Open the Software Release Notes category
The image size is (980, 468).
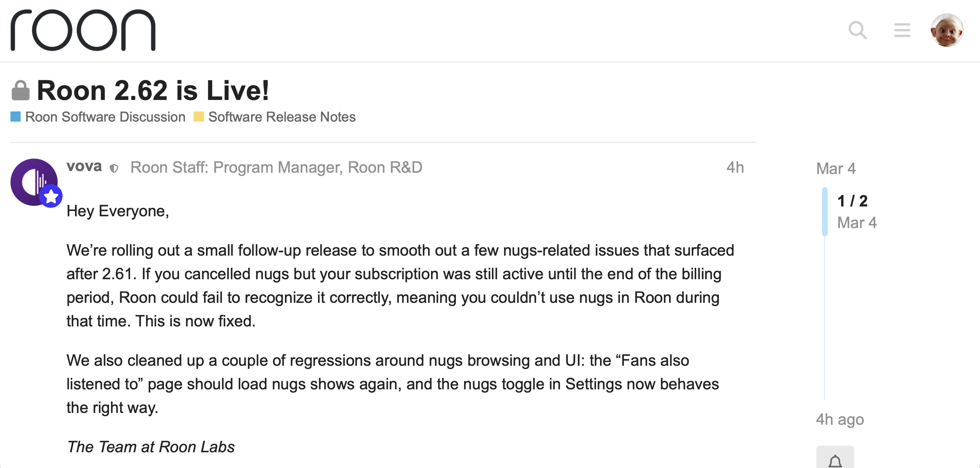click(x=282, y=117)
